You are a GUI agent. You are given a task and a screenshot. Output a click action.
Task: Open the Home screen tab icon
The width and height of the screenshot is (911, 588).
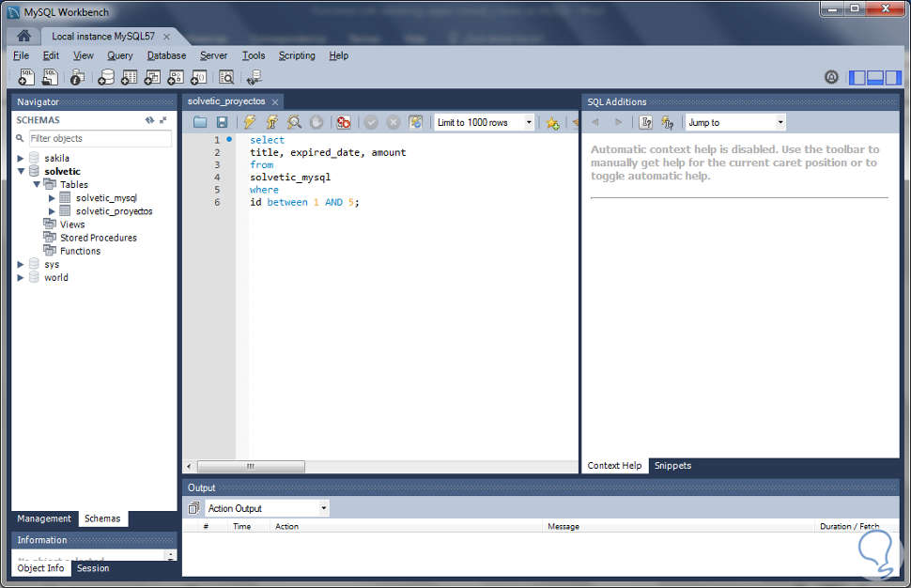coord(23,36)
